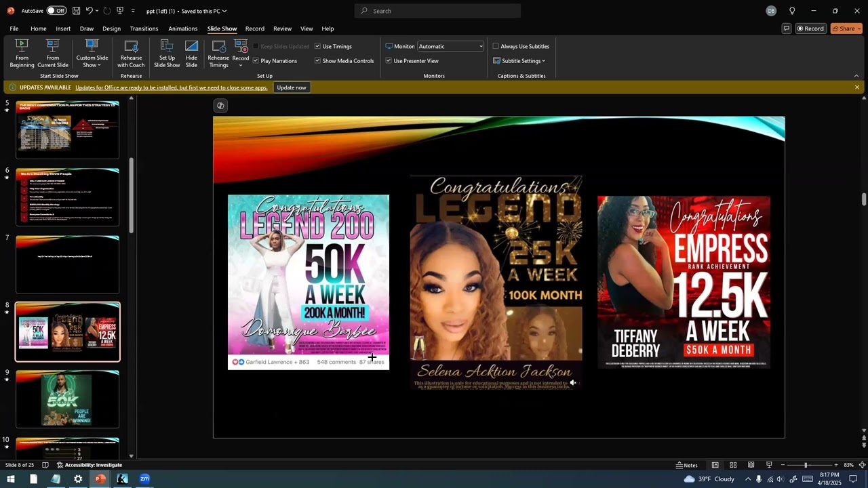This screenshot has height=488, width=868.
Task: Open Set Up Slide Show dialog
Action: [167, 54]
